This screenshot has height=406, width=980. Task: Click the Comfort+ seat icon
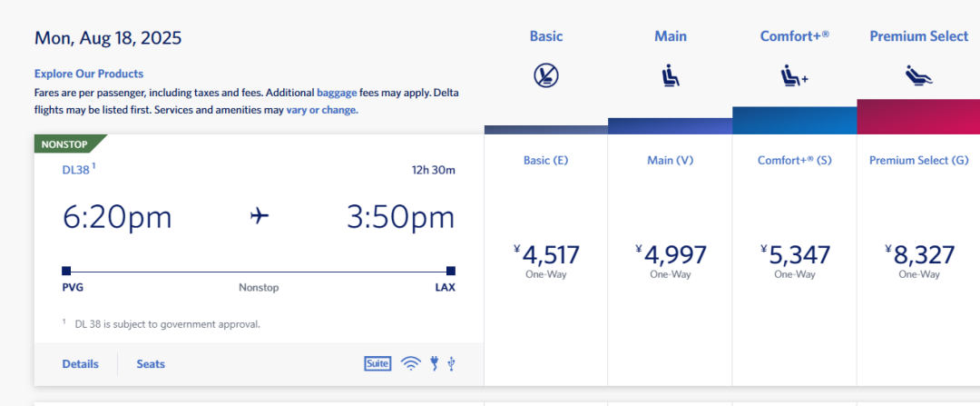(794, 77)
